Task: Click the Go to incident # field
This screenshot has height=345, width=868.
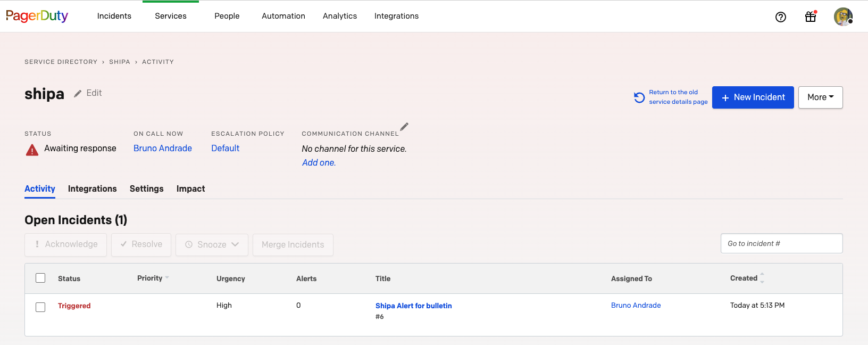Action: [781, 243]
